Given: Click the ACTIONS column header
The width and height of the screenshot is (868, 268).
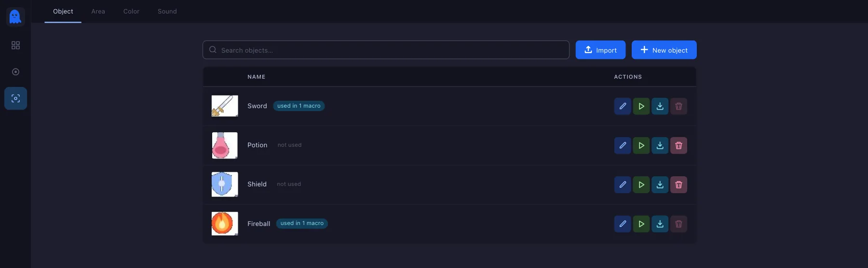Looking at the screenshot, I should (x=628, y=77).
